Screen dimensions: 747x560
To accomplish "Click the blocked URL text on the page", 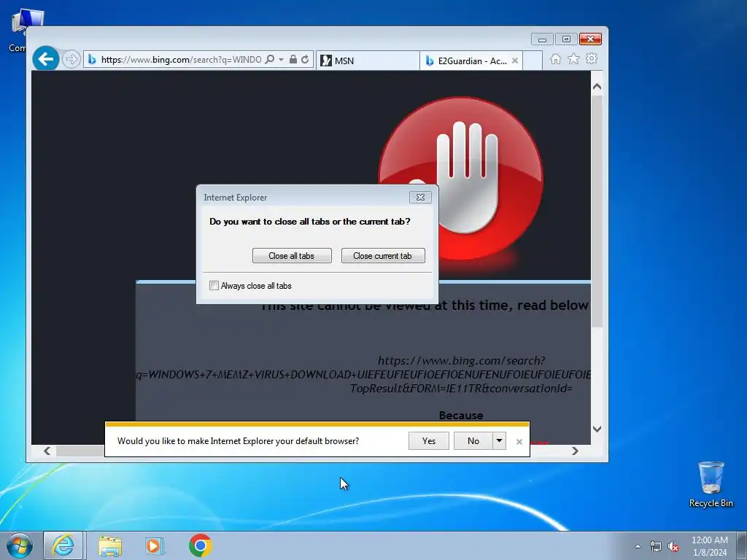I will [365, 374].
